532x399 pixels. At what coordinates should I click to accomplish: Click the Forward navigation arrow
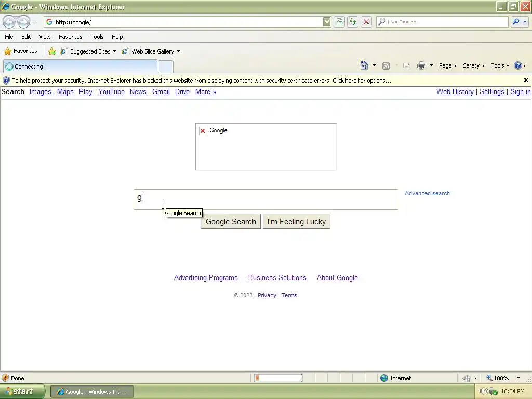click(23, 22)
